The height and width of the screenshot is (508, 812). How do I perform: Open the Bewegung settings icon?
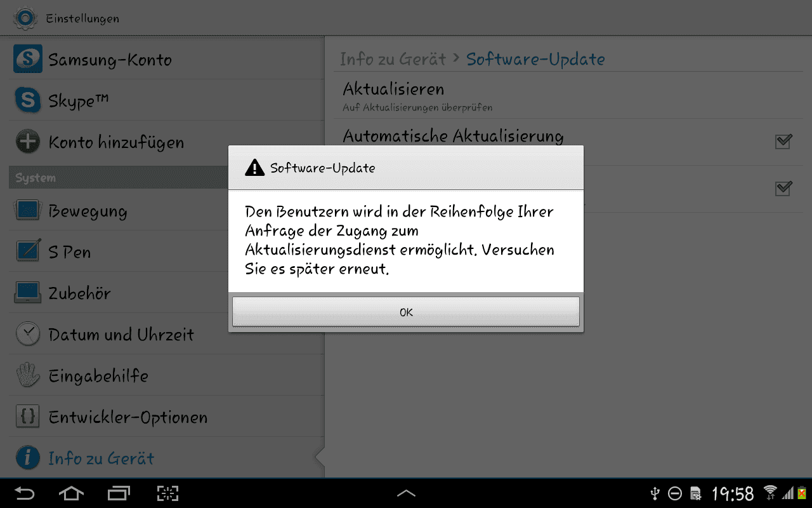[x=27, y=211]
